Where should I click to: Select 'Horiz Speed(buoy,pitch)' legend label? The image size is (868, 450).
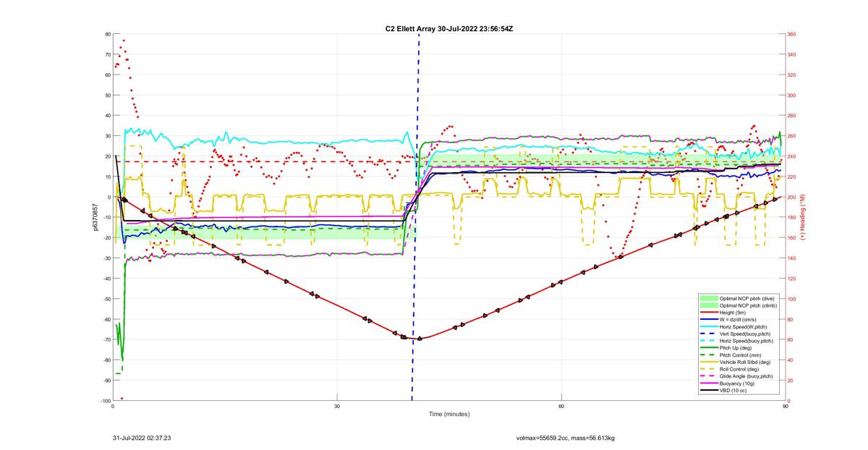[746, 341]
